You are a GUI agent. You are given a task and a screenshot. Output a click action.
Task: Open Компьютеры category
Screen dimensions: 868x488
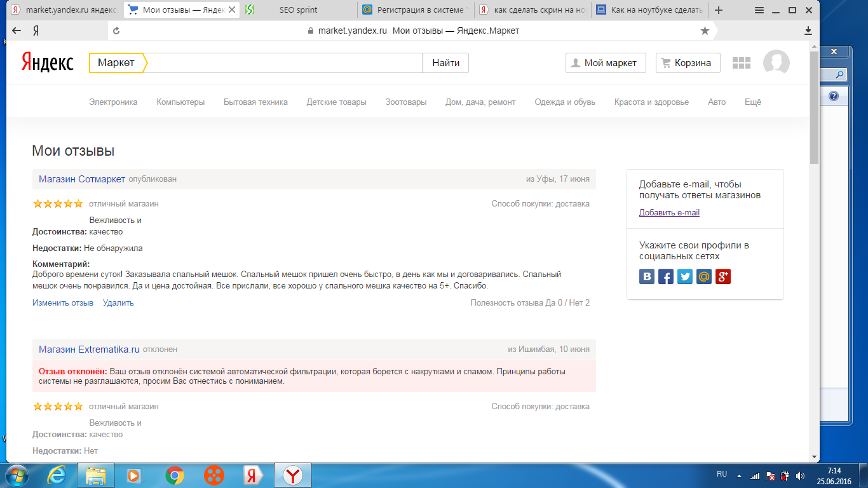point(180,102)
